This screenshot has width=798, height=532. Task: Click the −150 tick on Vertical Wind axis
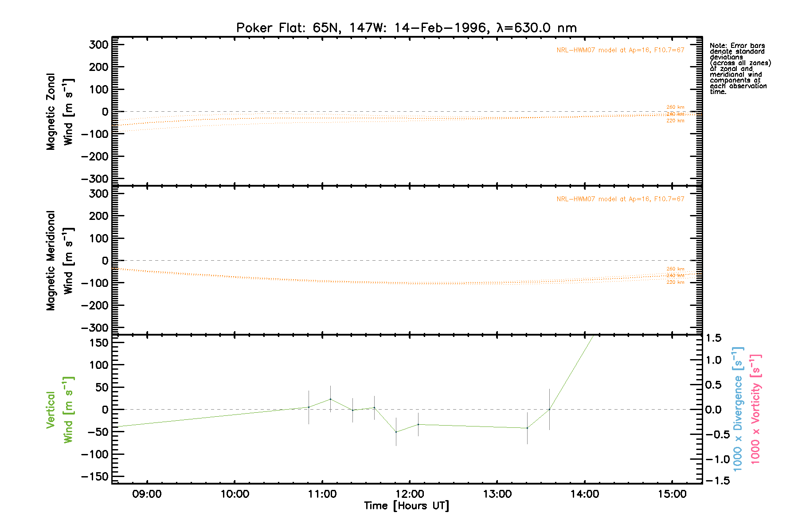point(95,477)
